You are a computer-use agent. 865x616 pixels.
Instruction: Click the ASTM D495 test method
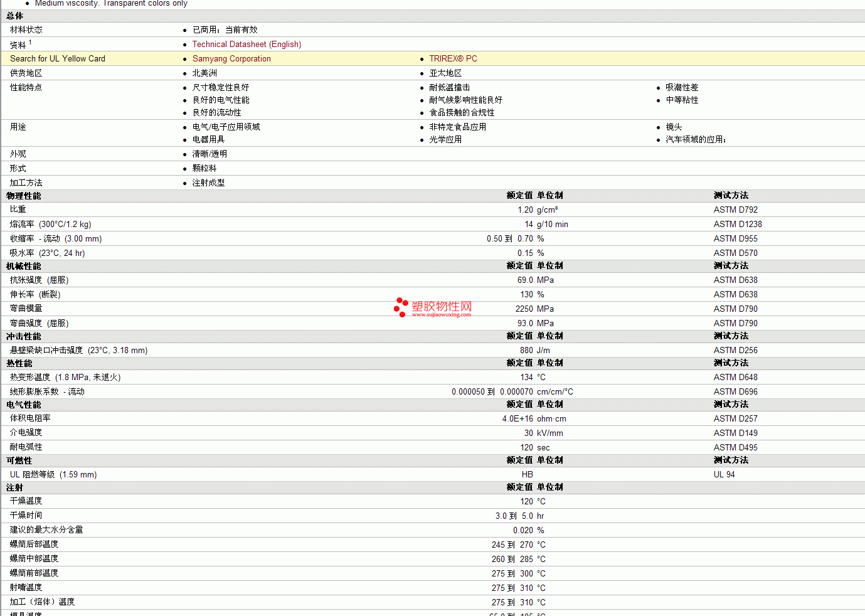point(736,448)
